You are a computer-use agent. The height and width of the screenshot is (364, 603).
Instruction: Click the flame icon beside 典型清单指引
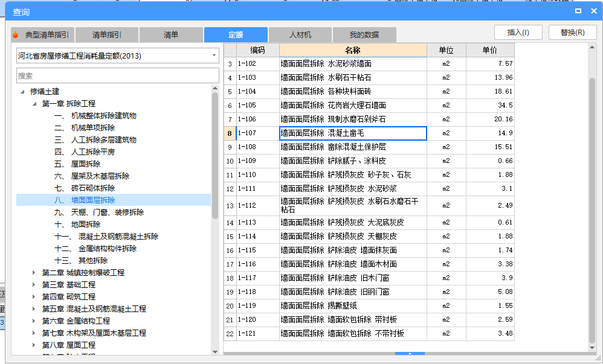point(15,34)
